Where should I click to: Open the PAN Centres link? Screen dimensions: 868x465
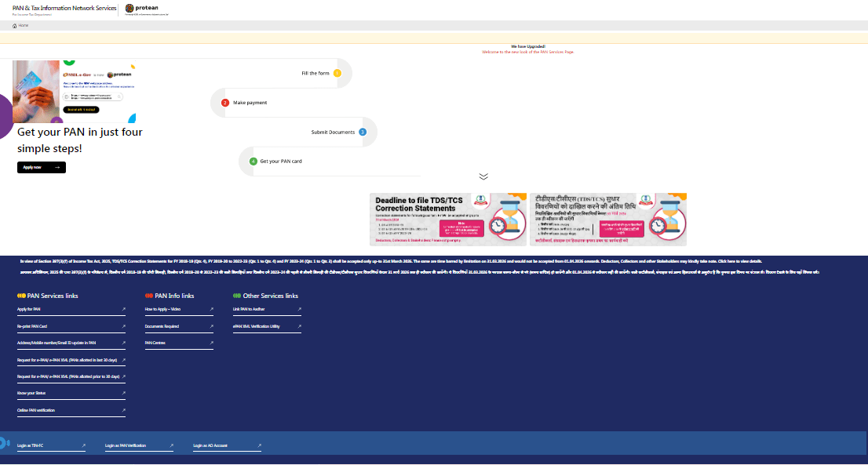(x=155, y=343)
